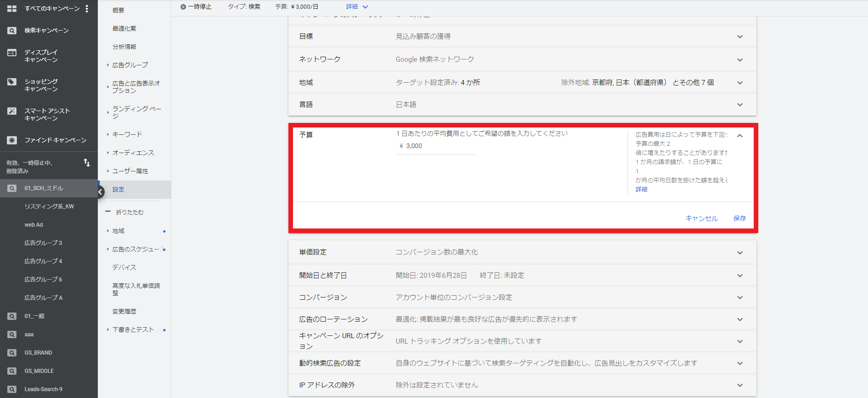Click the smart assist campaigns icon
Screen dimensions: 868x398
(12, 111)
